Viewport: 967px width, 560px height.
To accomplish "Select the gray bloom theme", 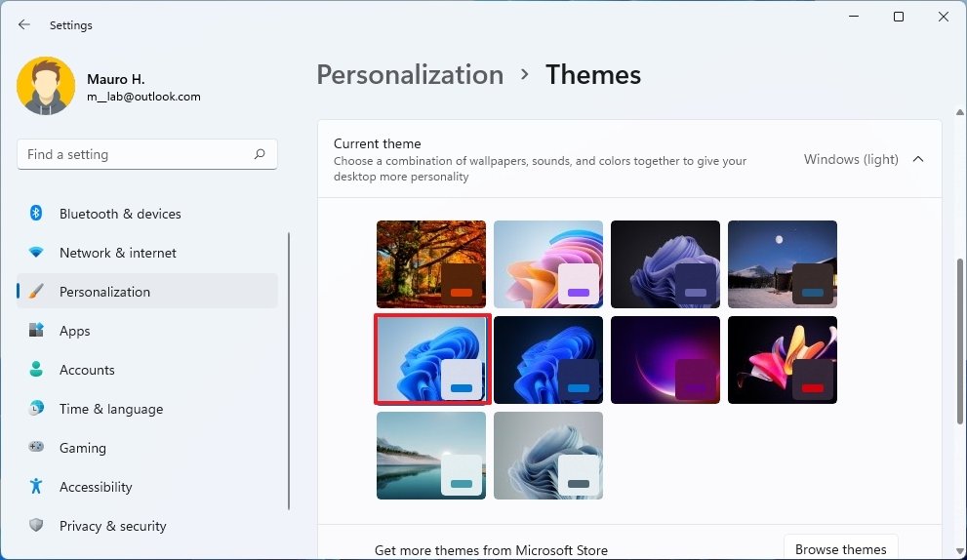I will (x=548, y=456).
